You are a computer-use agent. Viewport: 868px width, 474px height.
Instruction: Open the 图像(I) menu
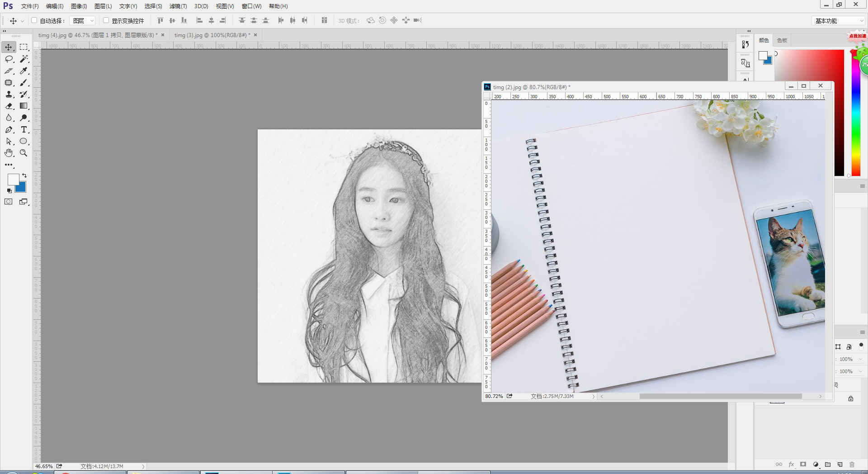click(x=79, y=6)
